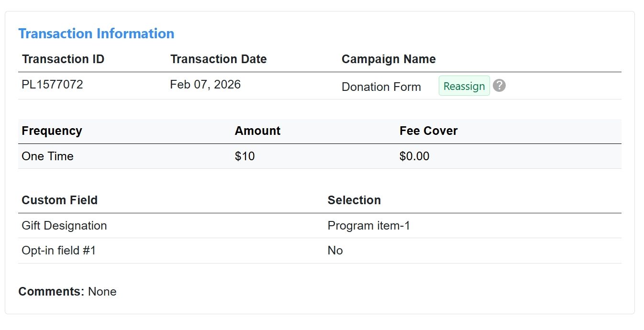Click the Reassign button
This screenshot has width=644, height=330.
click(464, 86)
